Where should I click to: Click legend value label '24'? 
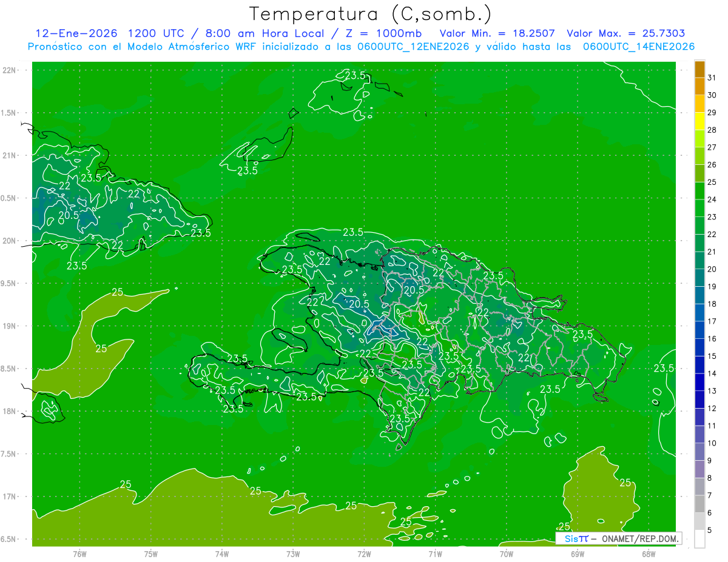[x=712, y=199]
